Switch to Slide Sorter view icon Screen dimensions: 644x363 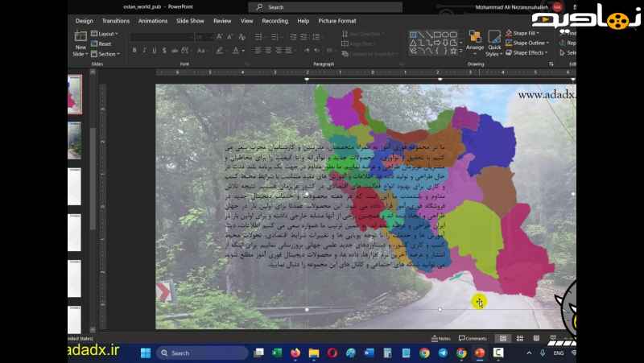(x=519, y=338)
